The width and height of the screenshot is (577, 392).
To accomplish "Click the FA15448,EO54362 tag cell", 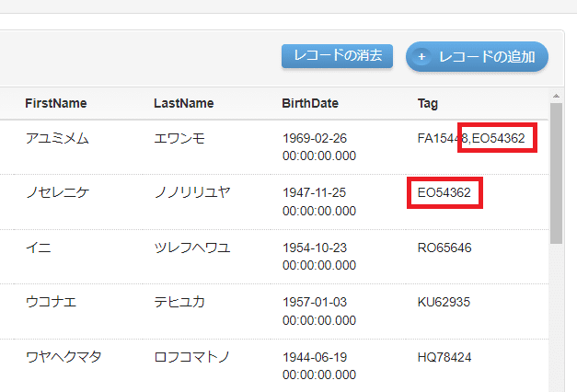I will click(x=471, y=139).
